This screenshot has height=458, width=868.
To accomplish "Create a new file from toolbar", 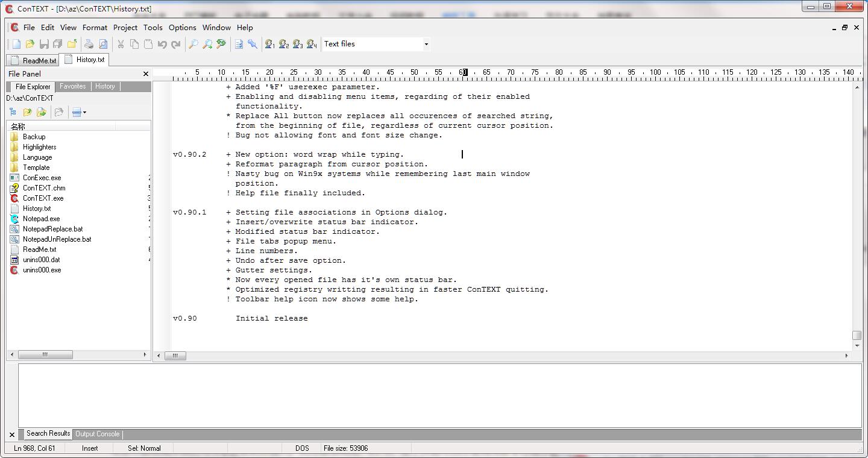I will pos(16,44).
